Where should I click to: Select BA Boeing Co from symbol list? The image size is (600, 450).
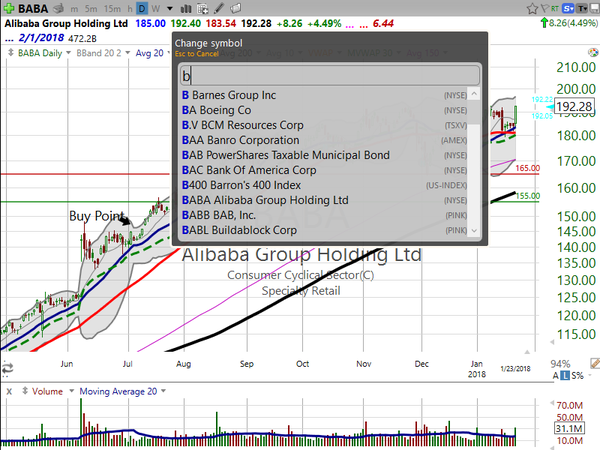click(x=324, y=110)
